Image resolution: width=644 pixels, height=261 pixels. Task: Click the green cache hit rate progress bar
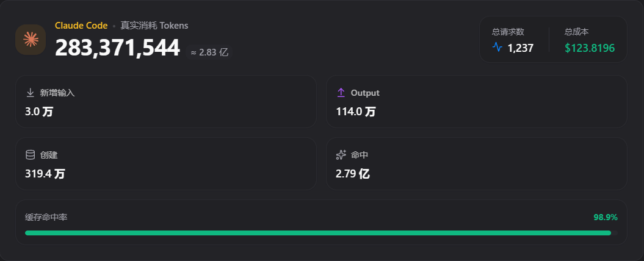[321, 233]
